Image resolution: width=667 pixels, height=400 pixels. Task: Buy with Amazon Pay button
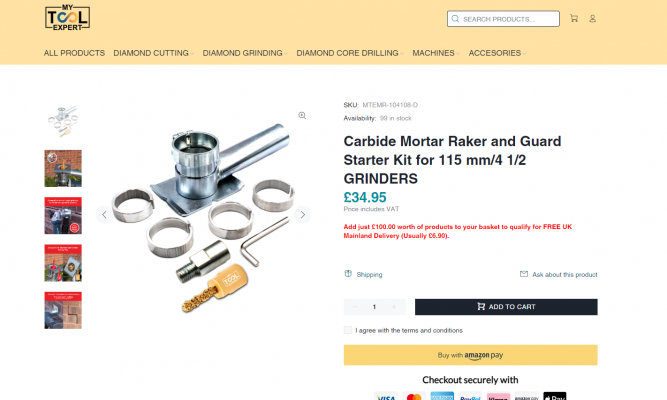470,355
